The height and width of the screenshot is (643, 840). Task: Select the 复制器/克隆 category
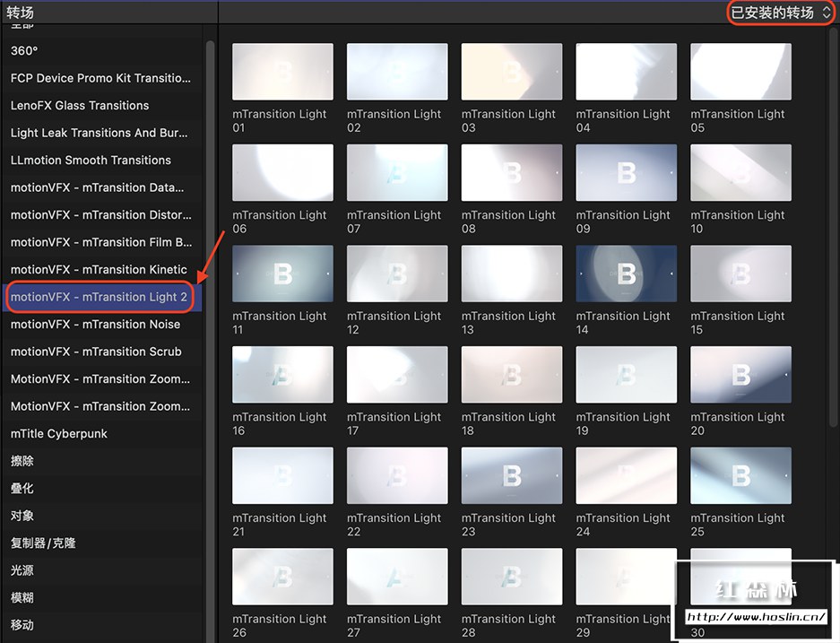click(x=102, y=543)
